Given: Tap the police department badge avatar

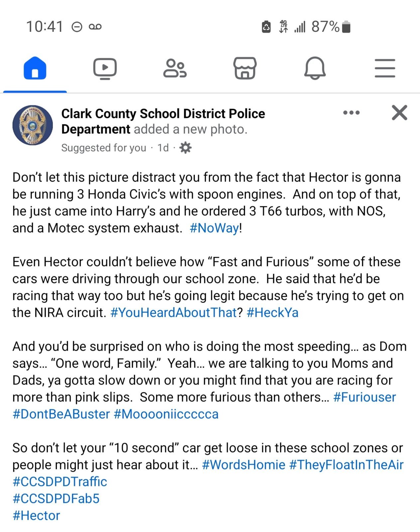Looking at the screenshot, I should pos(33,125).
